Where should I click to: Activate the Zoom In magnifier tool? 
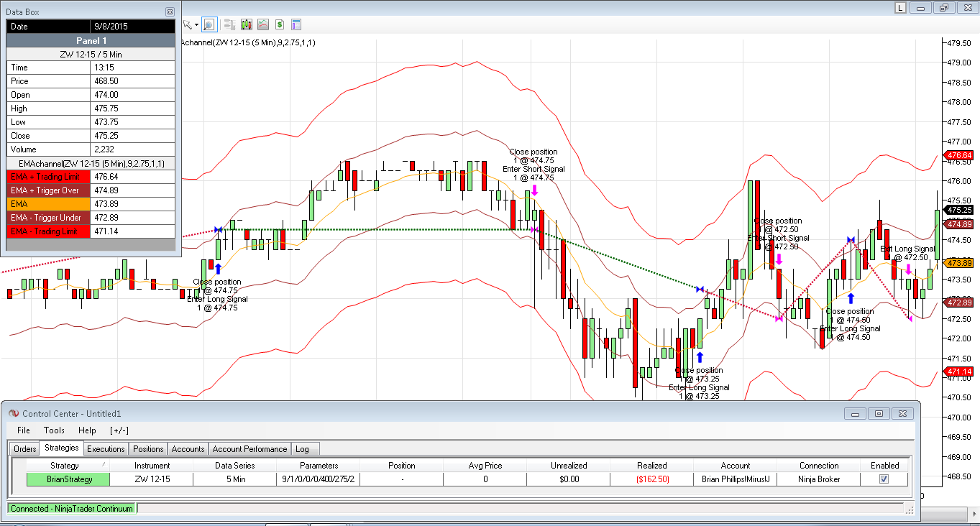pos(209,24)
